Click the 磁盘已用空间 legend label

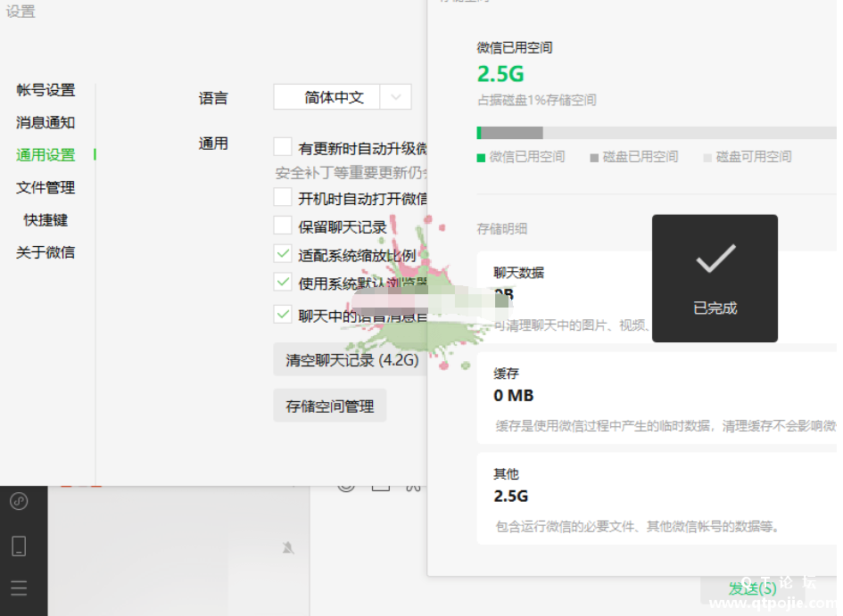tap(641, 156)
